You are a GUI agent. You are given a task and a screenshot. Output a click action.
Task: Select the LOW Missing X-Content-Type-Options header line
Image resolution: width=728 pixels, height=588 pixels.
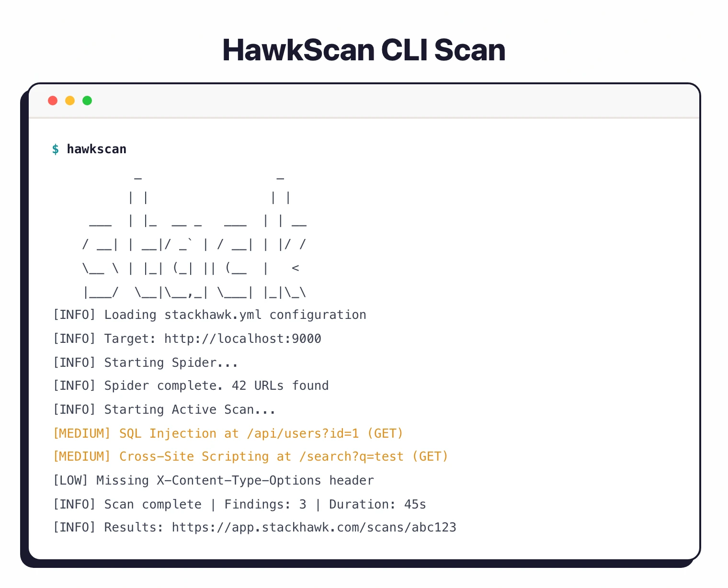pyautogui.click(x=213, y=481)
